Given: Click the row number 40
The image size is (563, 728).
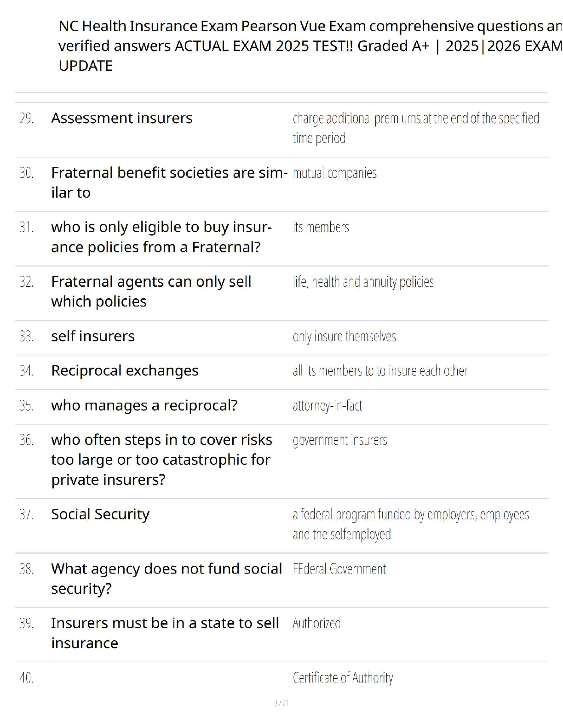Looking at the screenshot, I should point(26,678).
